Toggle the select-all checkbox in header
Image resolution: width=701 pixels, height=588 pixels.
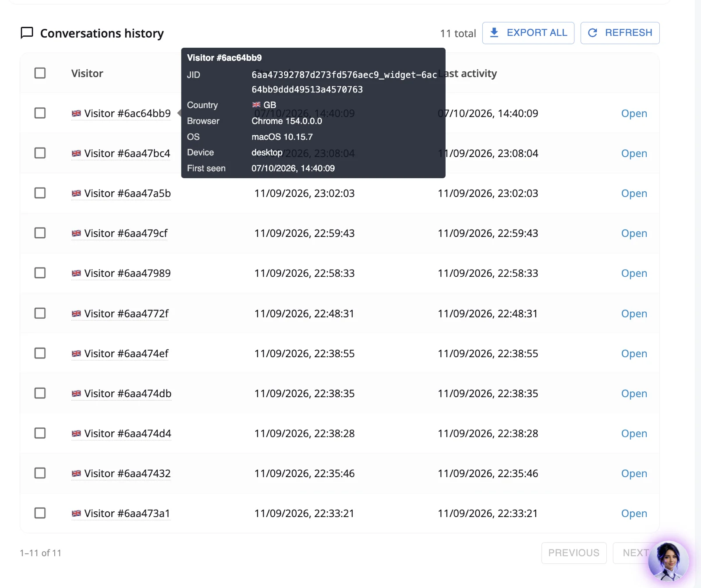[x=40, y=73]
